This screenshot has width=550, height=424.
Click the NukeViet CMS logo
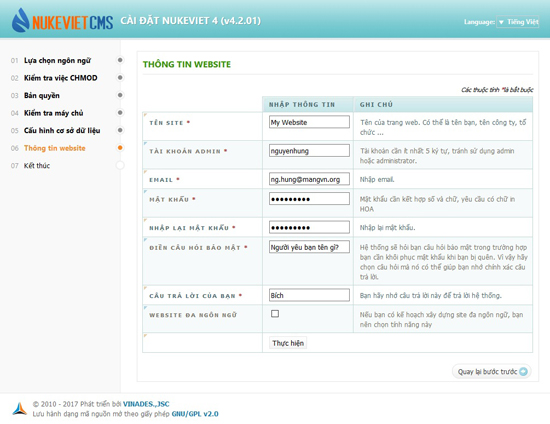pos(62,20)
